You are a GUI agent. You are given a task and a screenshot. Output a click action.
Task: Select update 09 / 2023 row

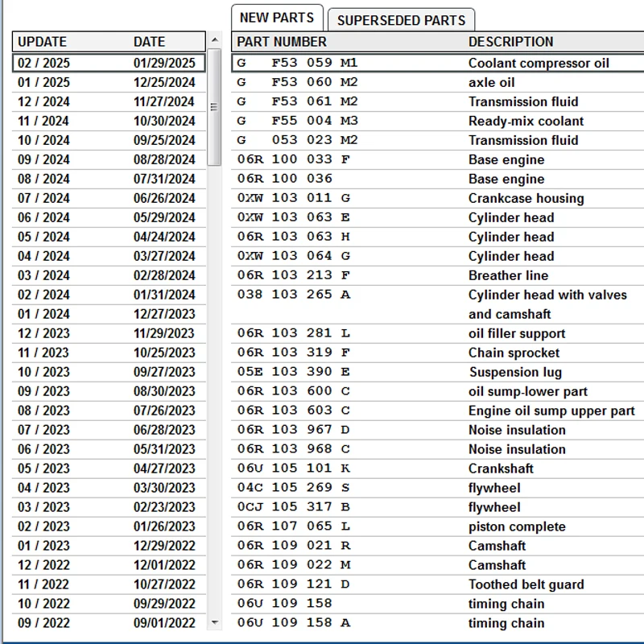(x=109, y=391)
